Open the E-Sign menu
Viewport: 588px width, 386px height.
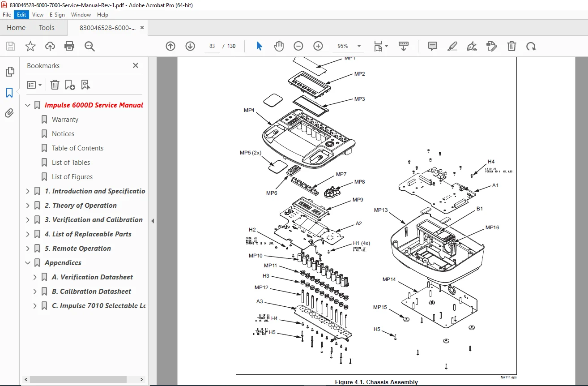point(57,14)
